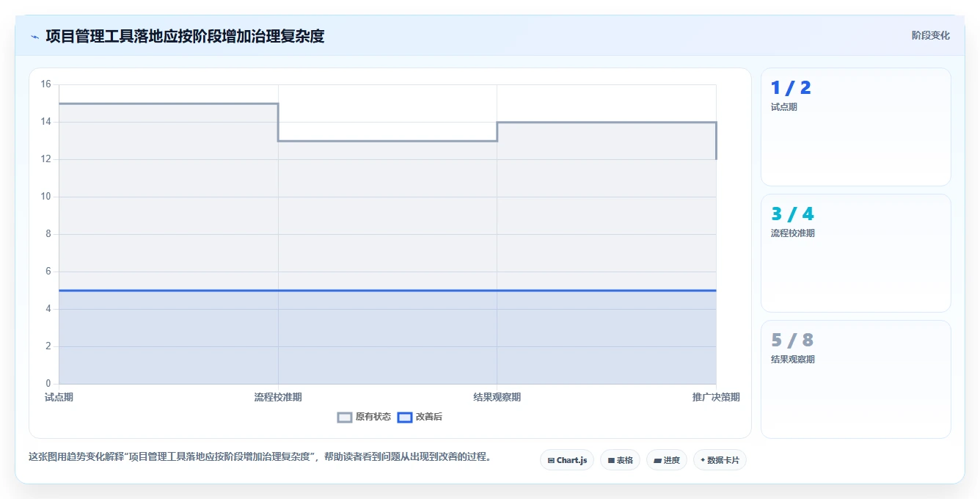This screenshot has height=499, width=980.
Task: Click the y-axis value 10
Action: pos(45,197)
